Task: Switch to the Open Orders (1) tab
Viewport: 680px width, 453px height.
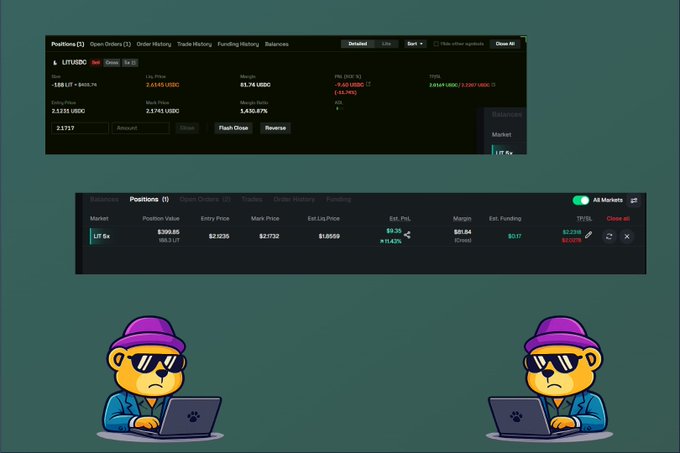Action: 110,44
